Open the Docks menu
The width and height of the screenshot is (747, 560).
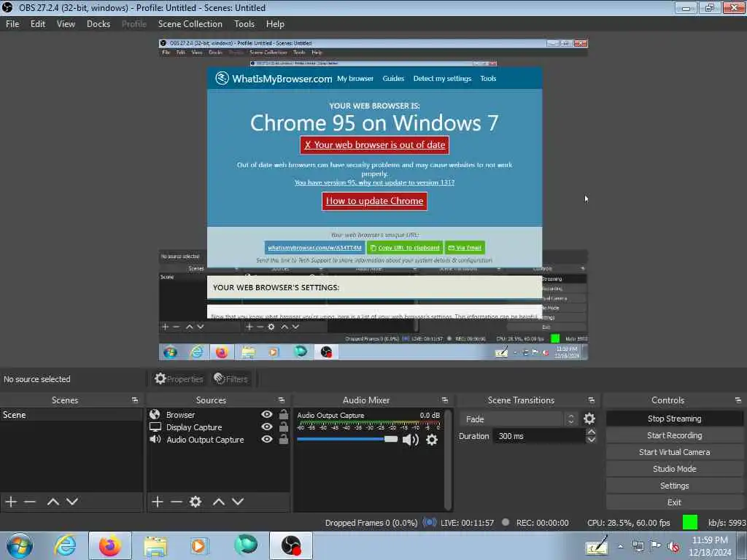click(x=98, y=24)
